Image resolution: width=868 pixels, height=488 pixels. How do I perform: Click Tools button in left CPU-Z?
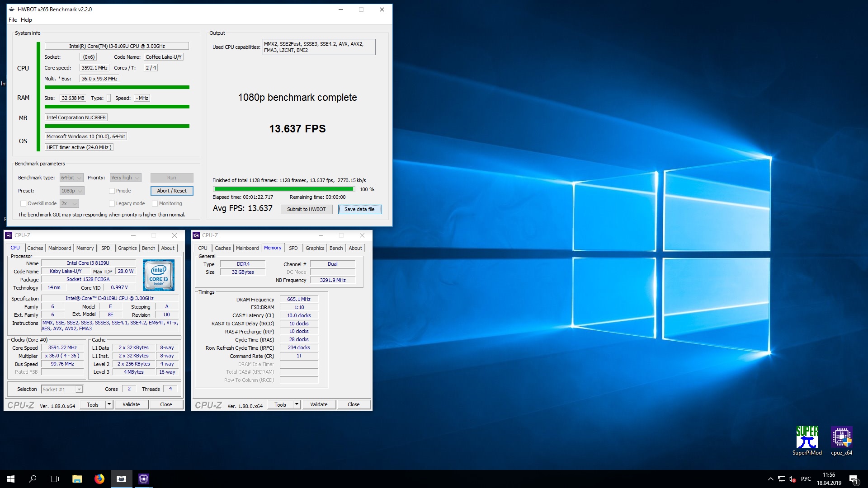(93, 404)
